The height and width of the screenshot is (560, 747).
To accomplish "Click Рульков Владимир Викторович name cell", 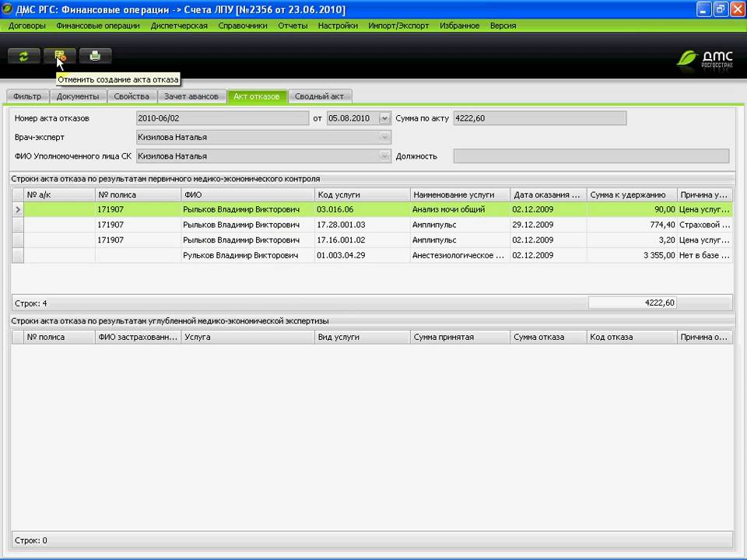I will click(247, 255).
